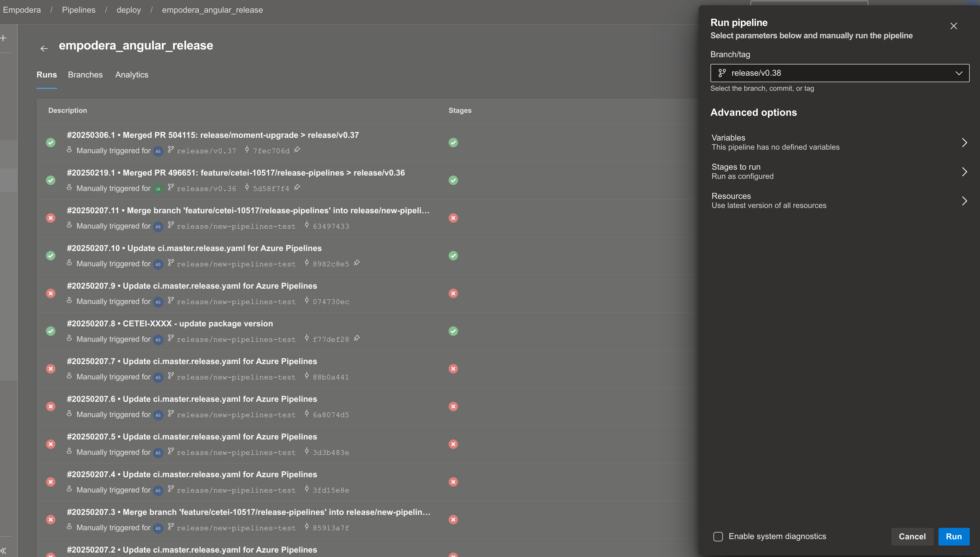Click the Run button to start pipeline
This screenshot has width=980, height=557.
954,536
